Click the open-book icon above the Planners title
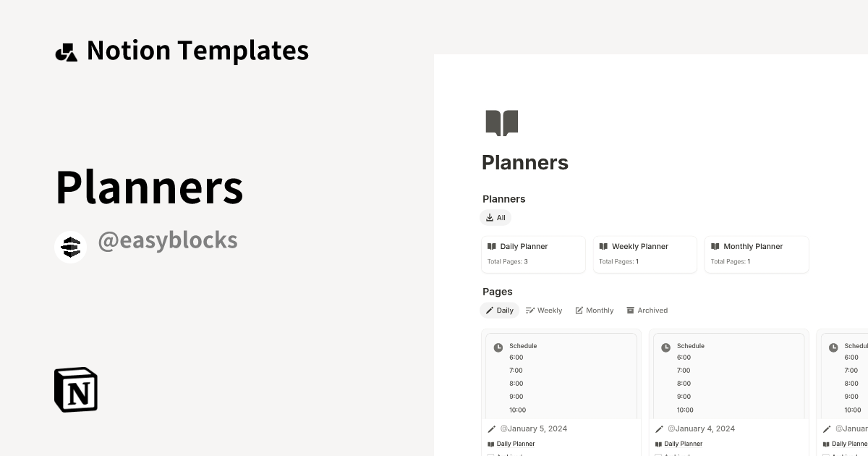 [x=501, y=122]
